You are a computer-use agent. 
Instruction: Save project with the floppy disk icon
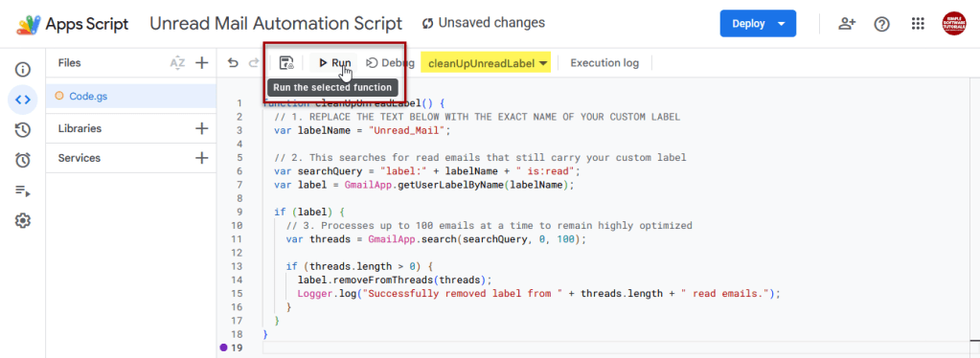tap(286, 62)
